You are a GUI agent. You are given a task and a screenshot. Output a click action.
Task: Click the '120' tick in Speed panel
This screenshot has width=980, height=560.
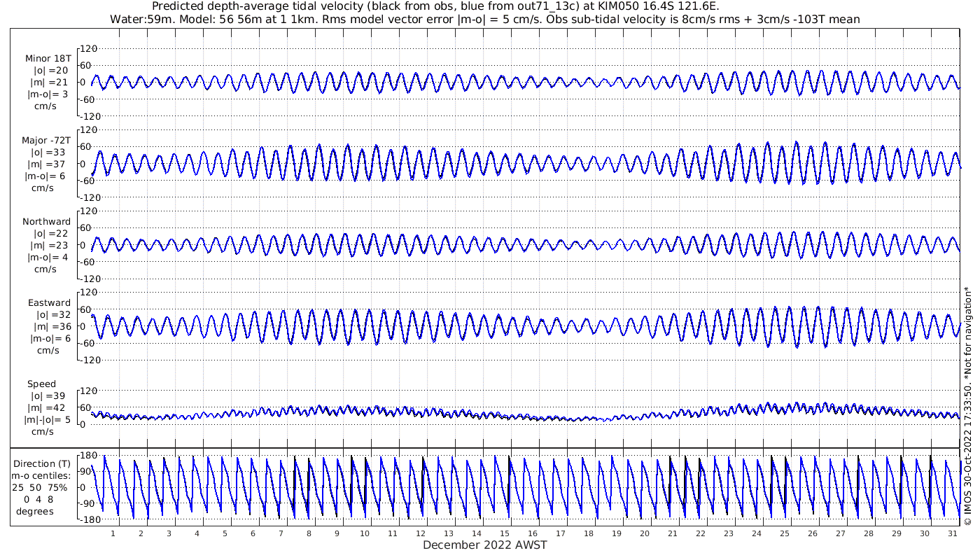tap(89, 391)
